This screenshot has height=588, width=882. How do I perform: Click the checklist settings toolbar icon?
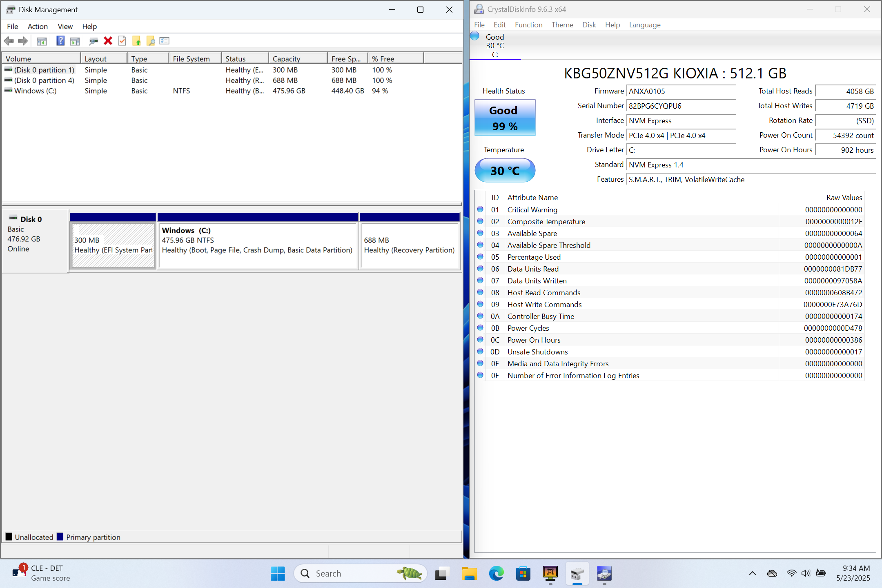coord(165,41)
